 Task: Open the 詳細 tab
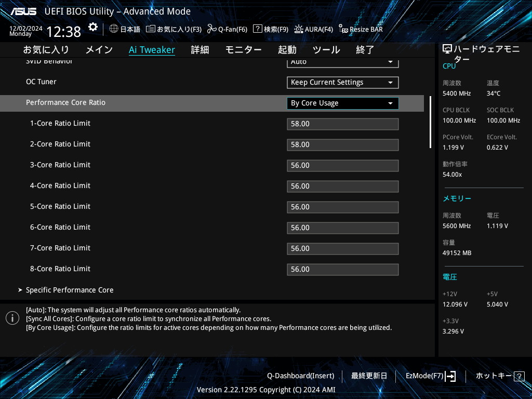(x=200, y=50)
